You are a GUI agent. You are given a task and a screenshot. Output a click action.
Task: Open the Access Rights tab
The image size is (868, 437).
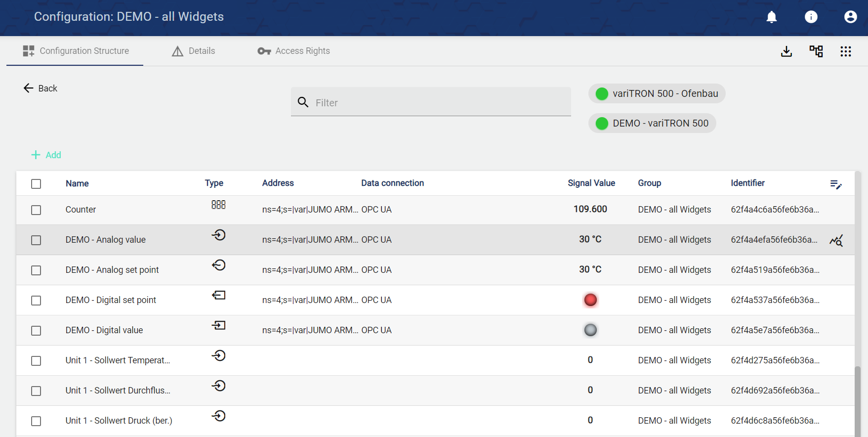click(x=293, y=51)
